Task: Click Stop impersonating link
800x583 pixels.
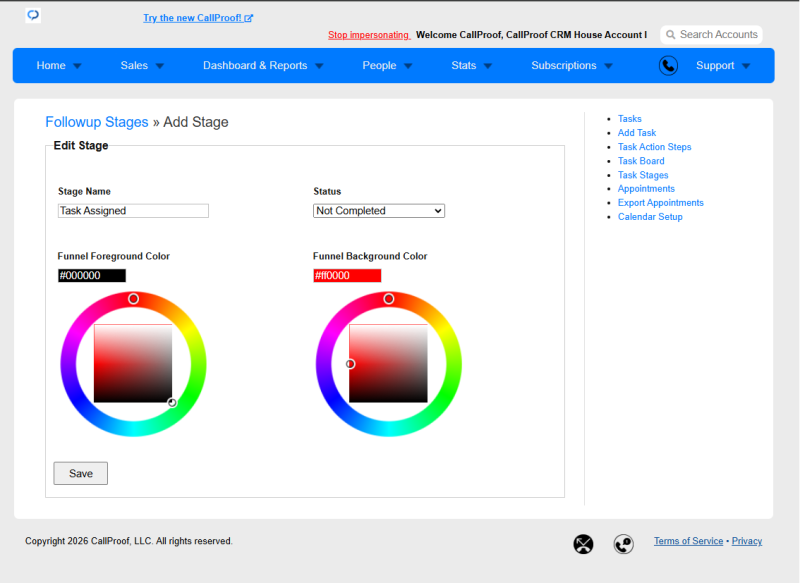Action: click(x=369, y=35)
